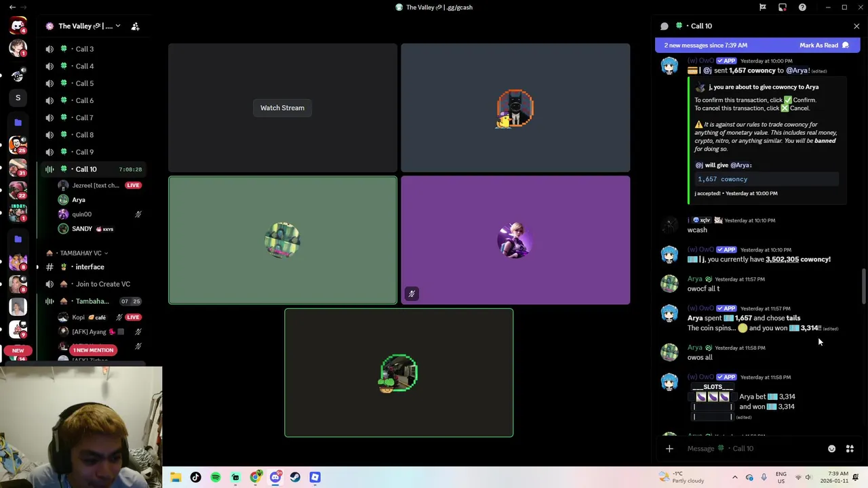This screenshot has width=868, height=488.
Task: Select the purple video tile participant
Action: pyautogui.click(x=515, y=240)
